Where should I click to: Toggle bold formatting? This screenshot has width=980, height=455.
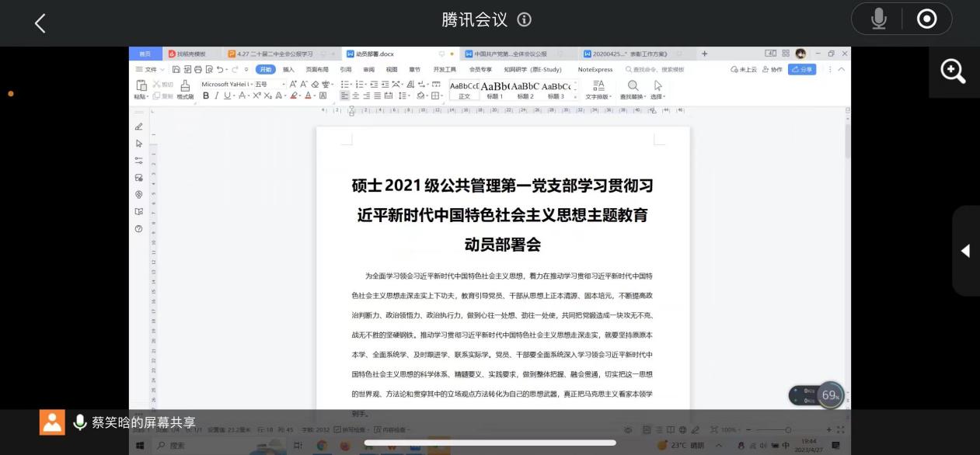(206, 96)
